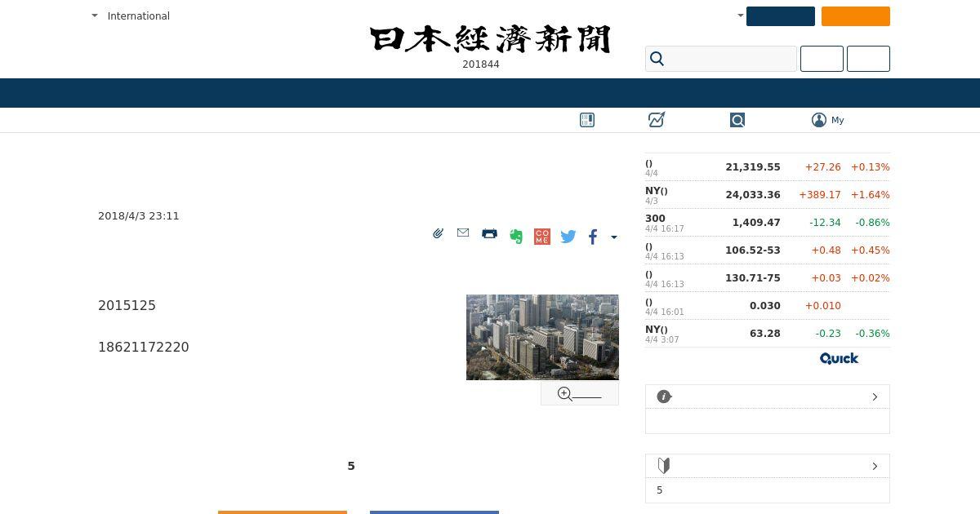The image size is (980, 514).
Task: Select the NY 24,033.36 index value
Action: coord(753,195)
